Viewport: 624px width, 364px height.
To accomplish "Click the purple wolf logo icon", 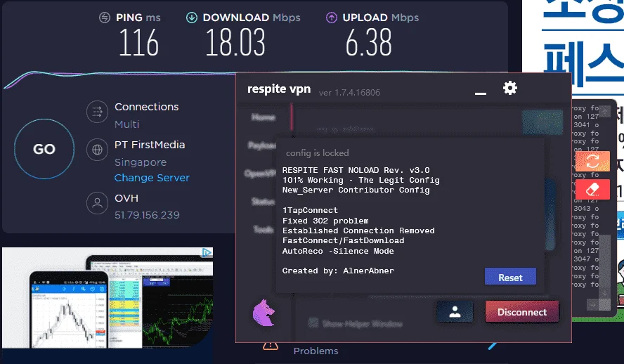I will [264, 313].
